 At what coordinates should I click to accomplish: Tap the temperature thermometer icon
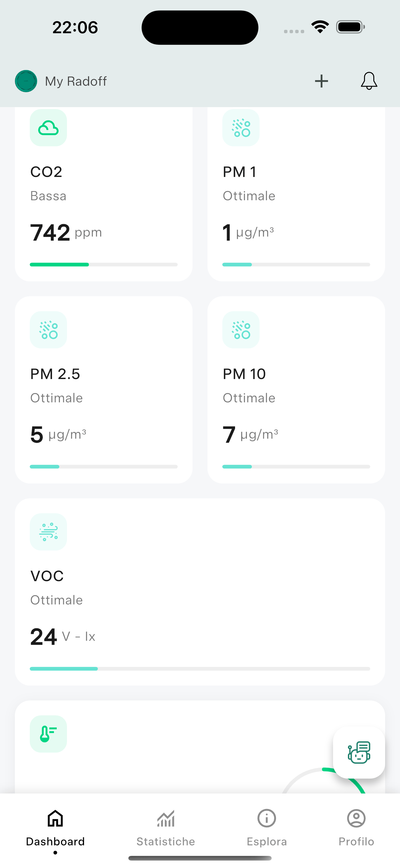48,734
